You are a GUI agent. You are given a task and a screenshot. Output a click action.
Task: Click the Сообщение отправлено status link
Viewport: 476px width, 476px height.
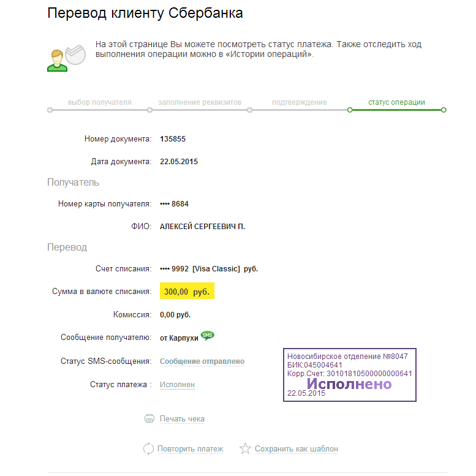(x=202, y=361)
